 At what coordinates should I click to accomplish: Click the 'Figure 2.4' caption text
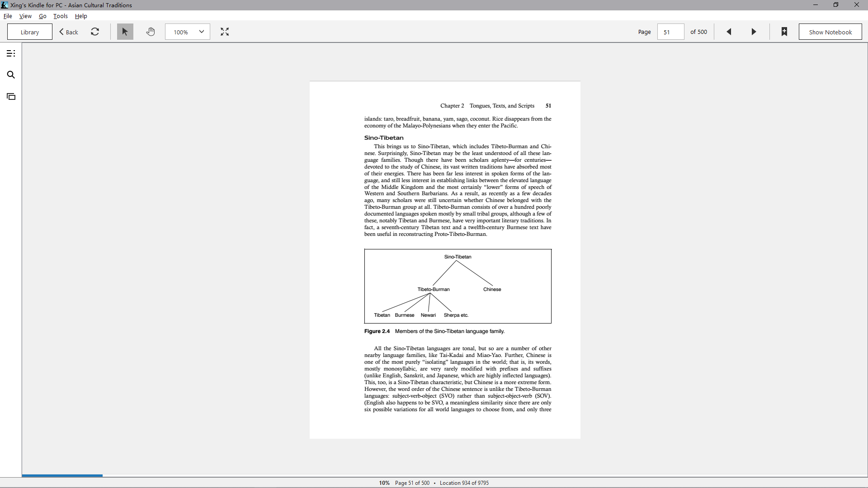(x=434, y=331)
